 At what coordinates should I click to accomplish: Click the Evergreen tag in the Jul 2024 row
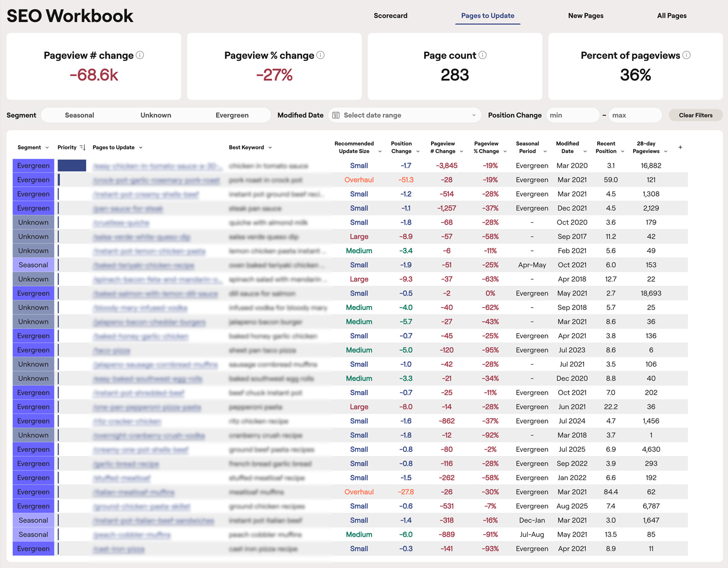coord(33,421)
